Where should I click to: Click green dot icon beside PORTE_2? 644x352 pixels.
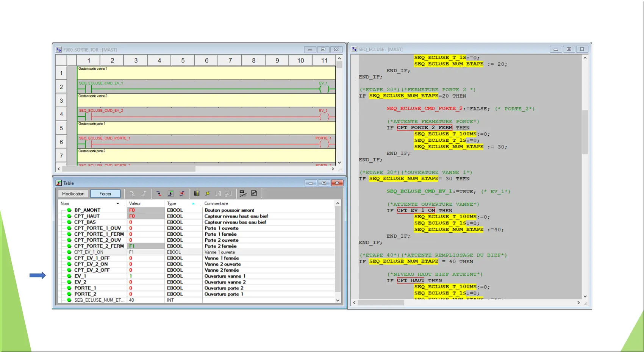pos(69,294)
